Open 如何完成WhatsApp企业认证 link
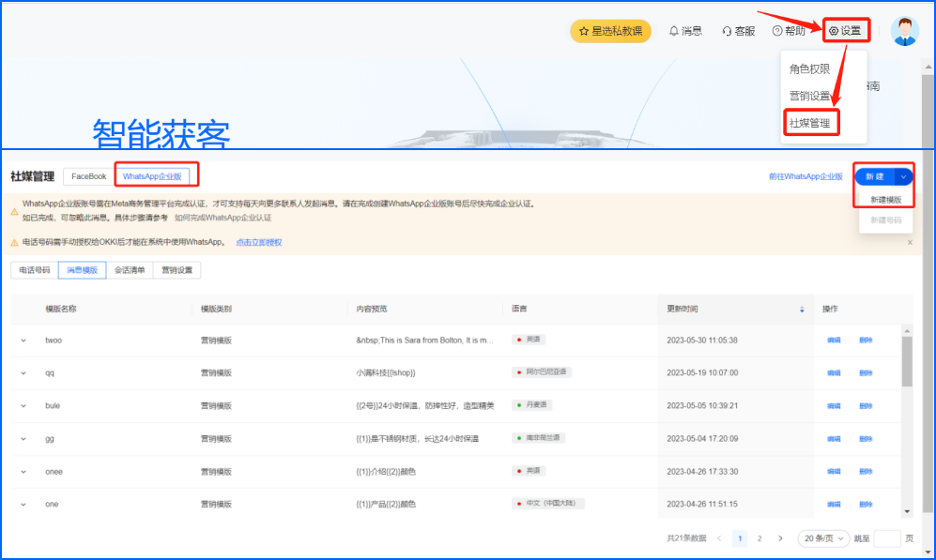The height and width of the screenshot is (560, 936). (222, 218)
